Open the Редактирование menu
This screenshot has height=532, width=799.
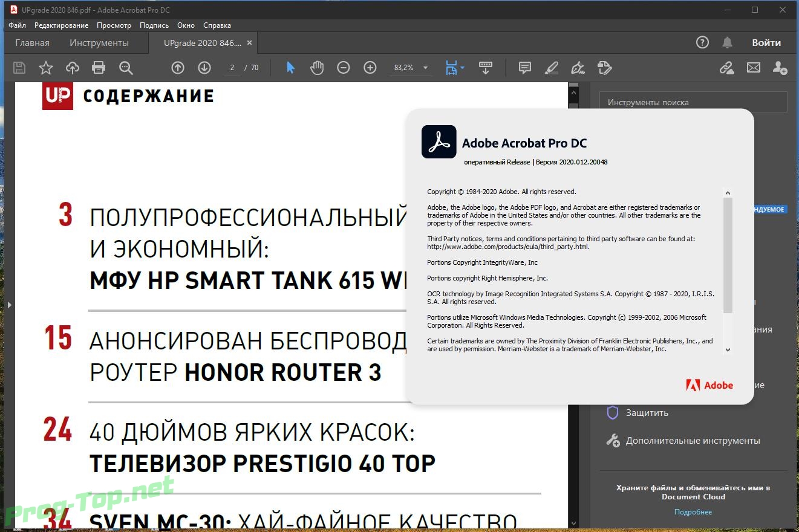tap(61, 25)
